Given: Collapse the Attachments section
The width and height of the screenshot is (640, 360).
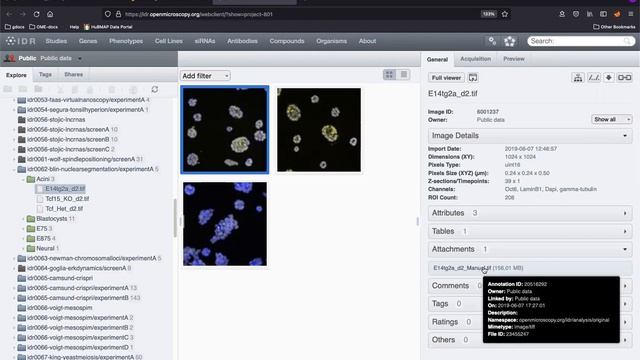Looking at the screenshot, I should coord(530,249).
